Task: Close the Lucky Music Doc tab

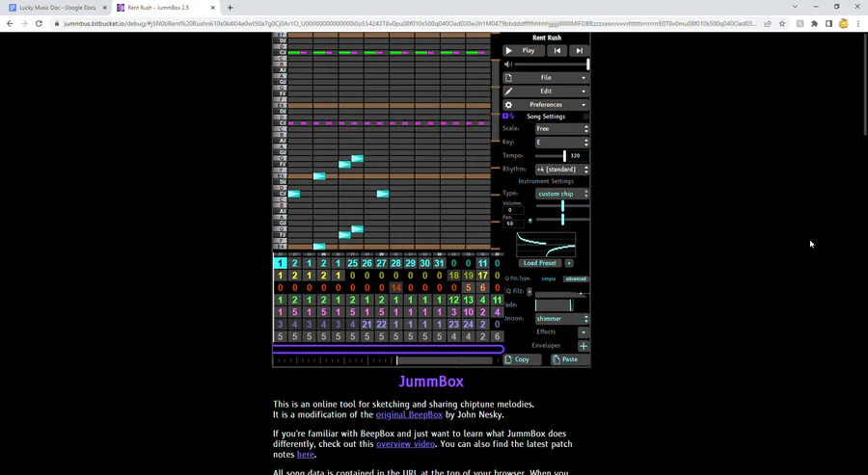Action: tap(104, 8)
